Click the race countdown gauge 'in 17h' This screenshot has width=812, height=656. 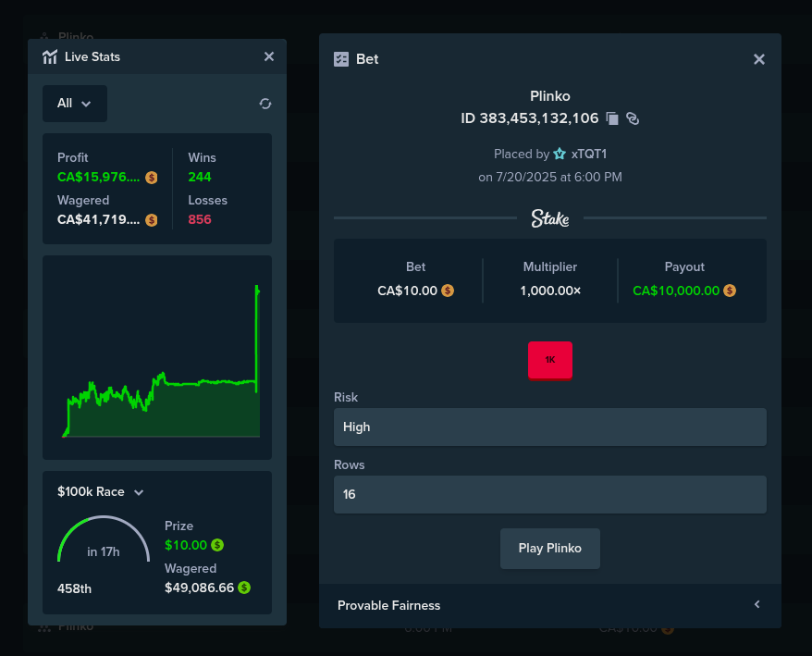click(104, 540)
